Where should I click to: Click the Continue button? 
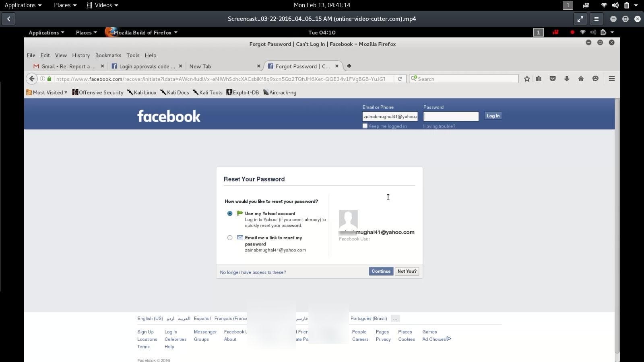(x=381, y=271)
